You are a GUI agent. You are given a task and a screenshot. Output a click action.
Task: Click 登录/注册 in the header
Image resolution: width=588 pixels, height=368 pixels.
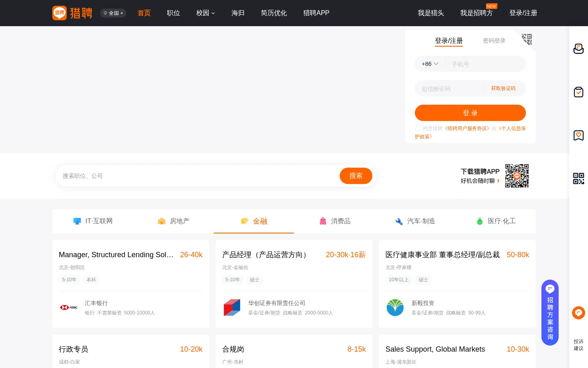click(523, 13)
